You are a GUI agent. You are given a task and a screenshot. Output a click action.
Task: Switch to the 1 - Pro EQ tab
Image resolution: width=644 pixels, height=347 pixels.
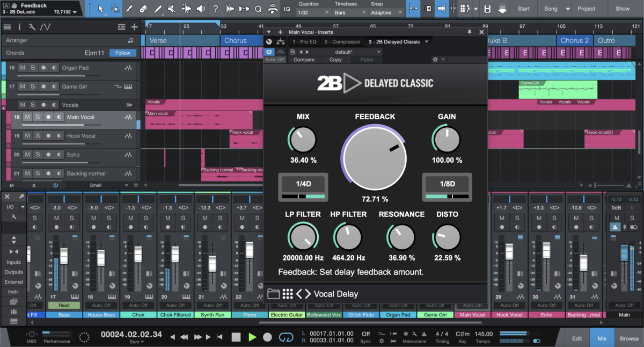point(304,42)
